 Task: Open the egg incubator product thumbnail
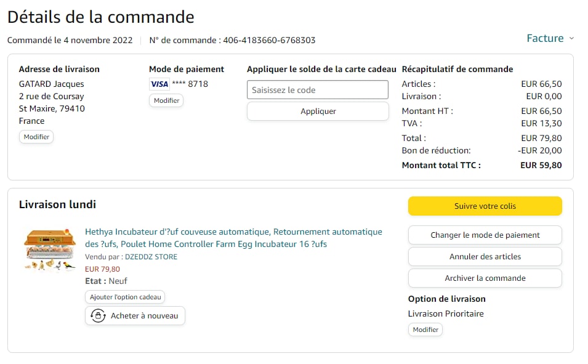(50, 250)
